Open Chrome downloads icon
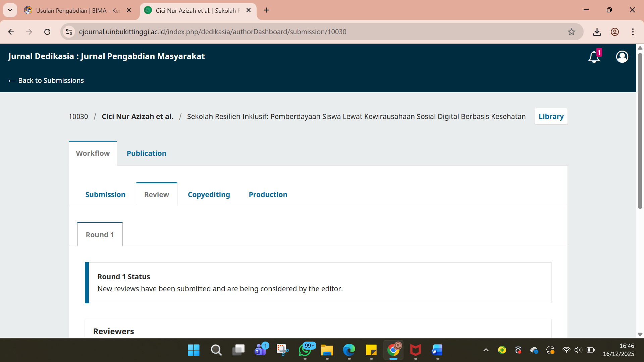The image size is (644, 362). [x=597, y=32]
